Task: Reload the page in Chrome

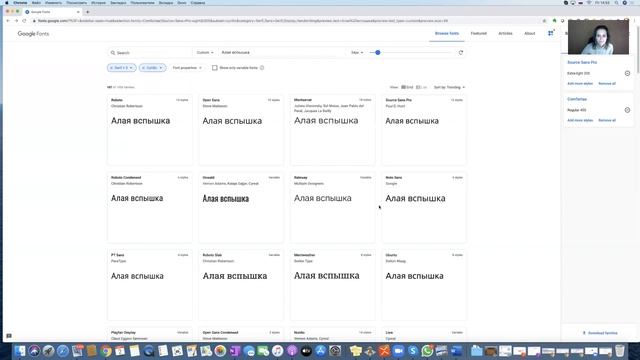Action: pyautogui.click(x=24, y=21)
